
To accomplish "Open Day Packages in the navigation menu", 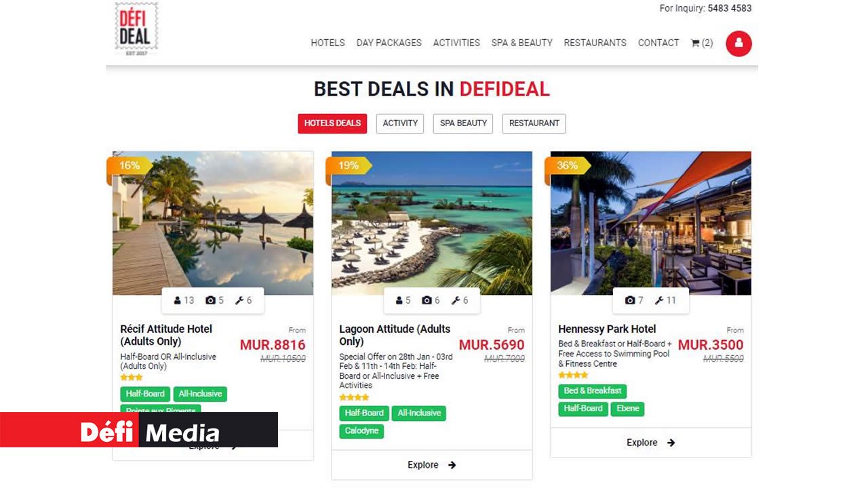I will pyautogui.click(x=389, y=43).
